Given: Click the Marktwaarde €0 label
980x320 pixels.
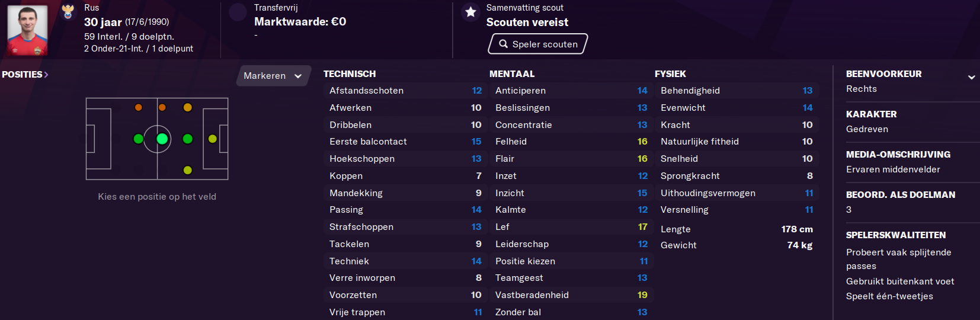Looking at the screenshot, I should [300, 22].
